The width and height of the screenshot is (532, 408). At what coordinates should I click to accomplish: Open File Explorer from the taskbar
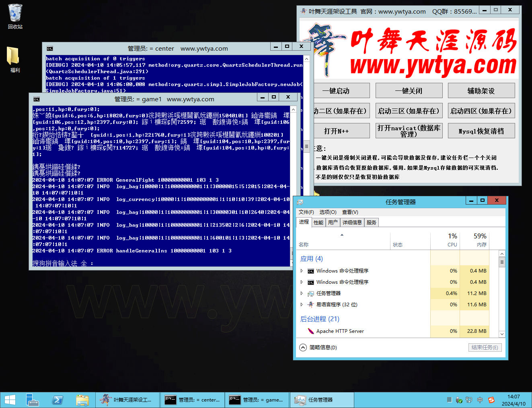point(82,400)
